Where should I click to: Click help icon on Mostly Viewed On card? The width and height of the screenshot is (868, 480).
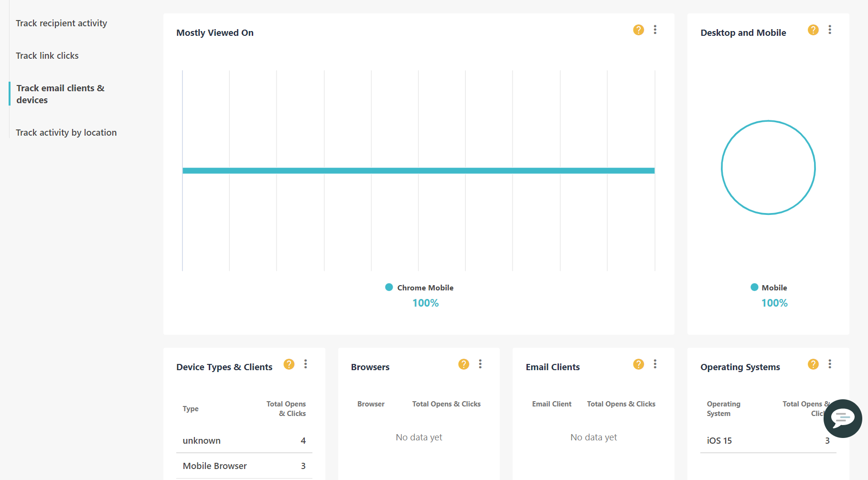(638, 30)
